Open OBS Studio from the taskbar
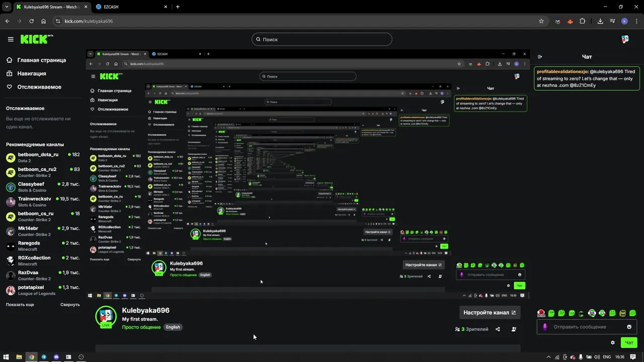Screen dimensions: 644x362 (81, 357)
